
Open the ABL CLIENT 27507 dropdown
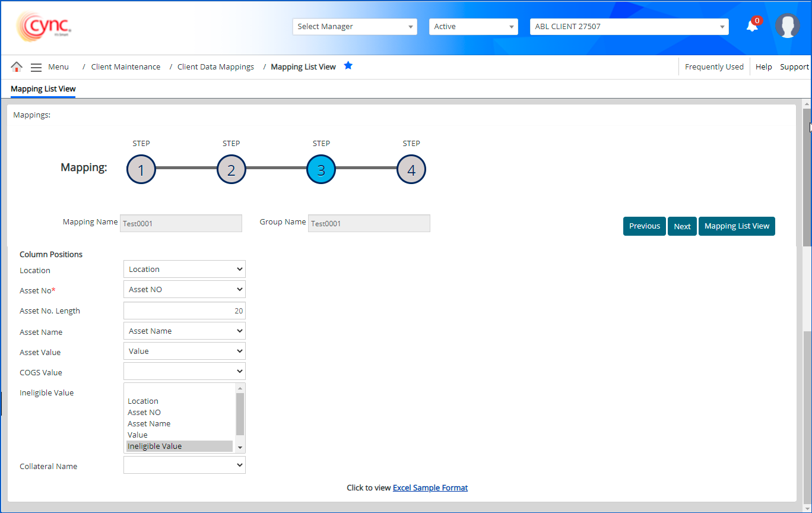[x=629, y=27]
